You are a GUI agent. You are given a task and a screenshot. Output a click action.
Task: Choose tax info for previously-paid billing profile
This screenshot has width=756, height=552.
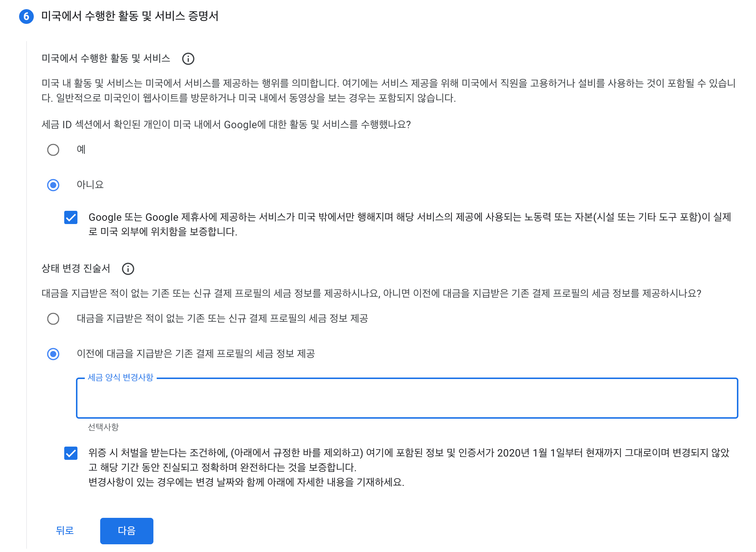pyautogui.click(x=53, y=354)
